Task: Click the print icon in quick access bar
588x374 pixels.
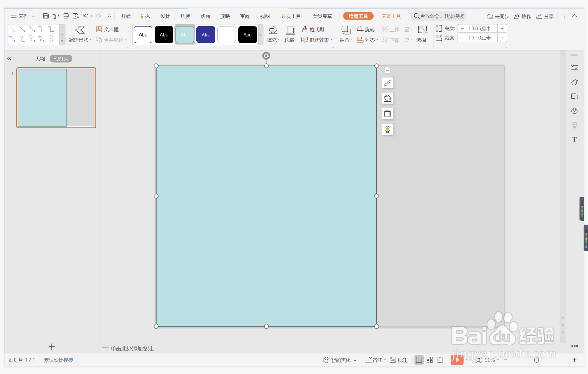Action: (66, 16)
